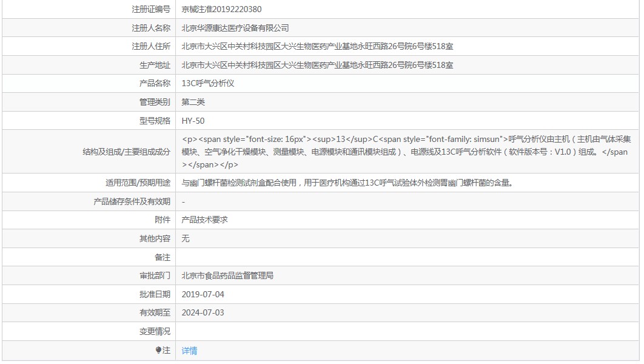
Task: Click the 审批部门 label
Action: pyautogui.click(x=155, y=275)
